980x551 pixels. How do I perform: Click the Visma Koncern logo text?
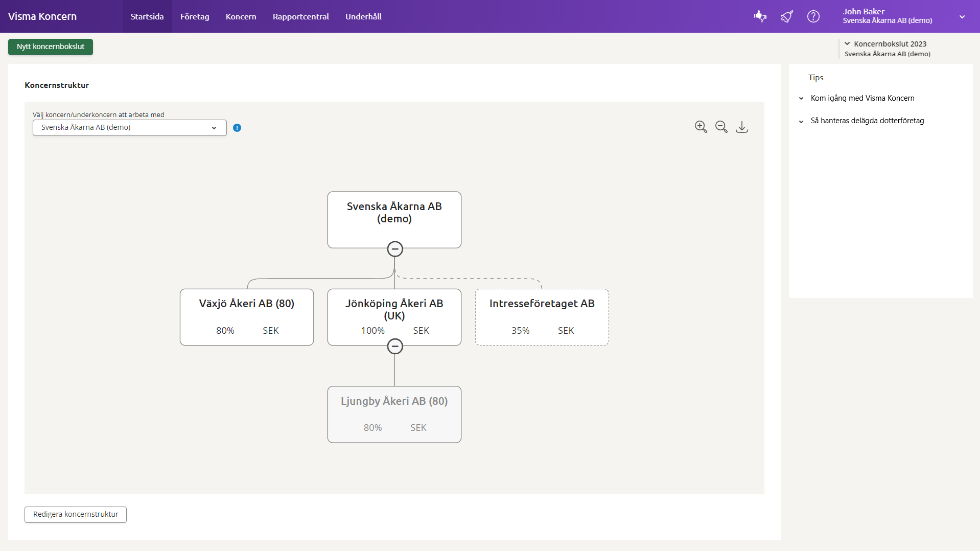(42, 16)
